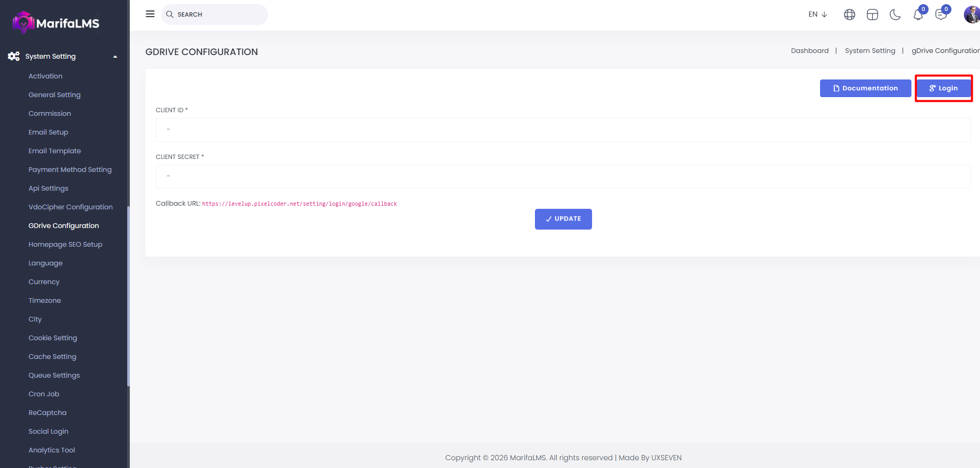Select VdoCipher Configuration menu item
Image resolution: width=980 pixels, height=468 pixels.
71,207
